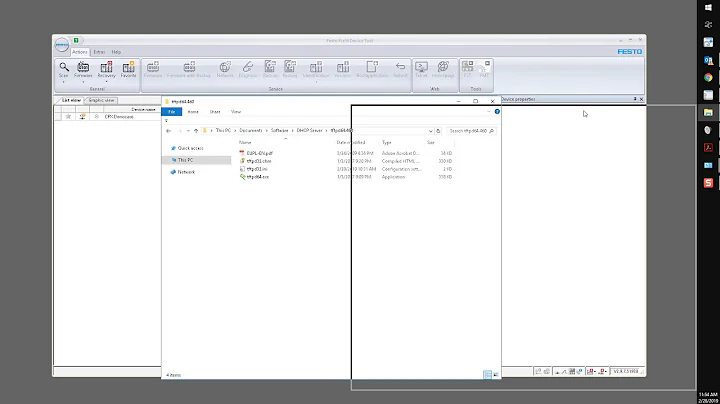This screenshot has height=404, width=720.
Task: Sort files by the Size column header
Action: pos(431,143)
